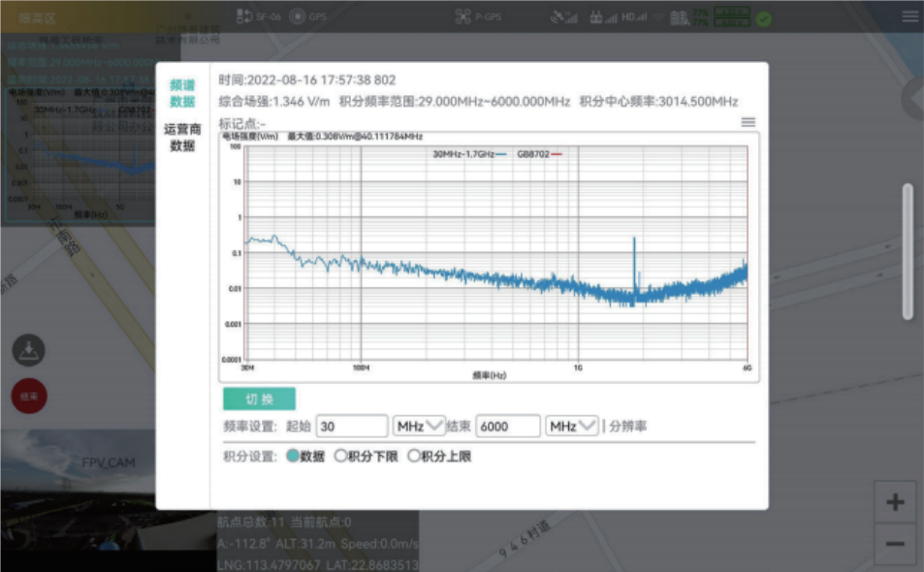Image resolution: width=924 pixels, height=572 pixels.
Task: Select the 积分上限 radio option
Action: click(414, 456)
